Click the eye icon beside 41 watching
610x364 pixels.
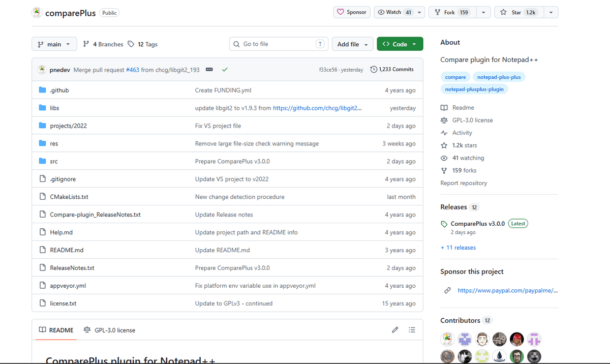444,158
